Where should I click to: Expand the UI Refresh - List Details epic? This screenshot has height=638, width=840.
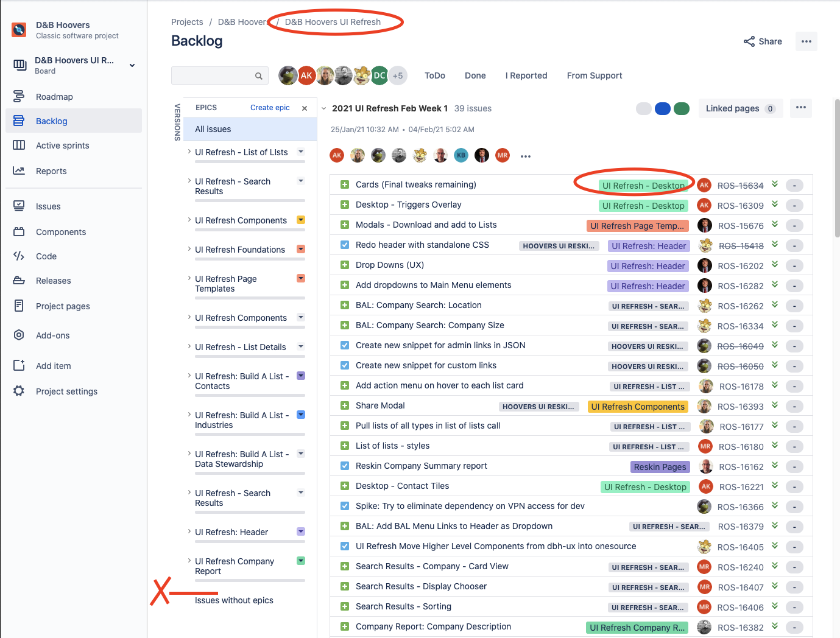click(x=189, y=346)
